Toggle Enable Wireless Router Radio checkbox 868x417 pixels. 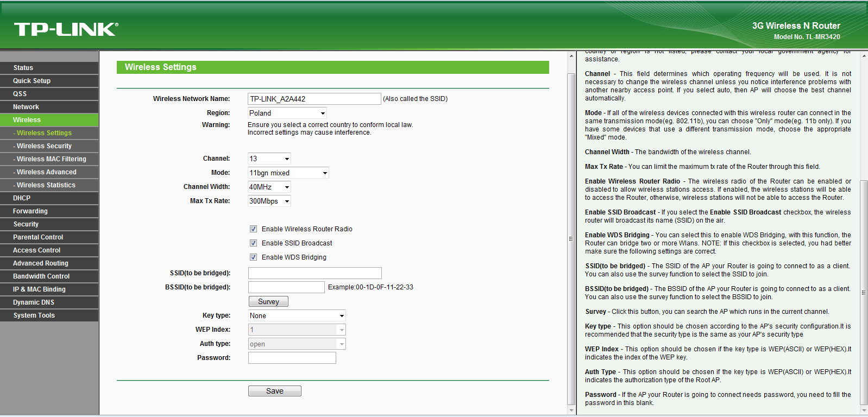253,229
